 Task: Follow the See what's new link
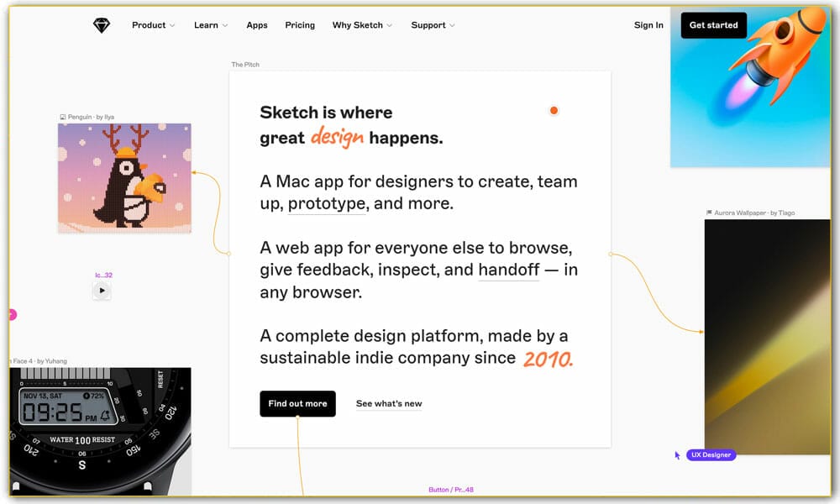click(x=389, y=404)
